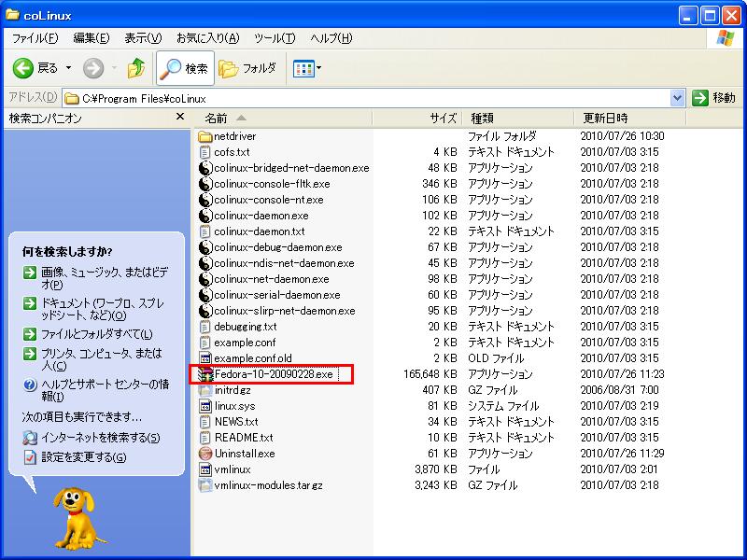Click the 2006/08/31 7:00 date cell

(x=619, y=390)
